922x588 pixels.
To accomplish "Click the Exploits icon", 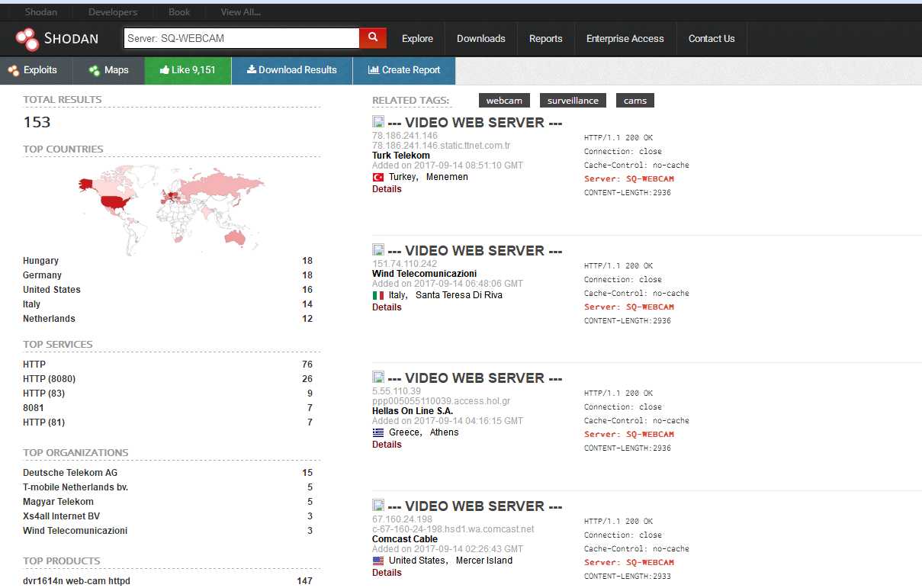I will click(14, 70).
